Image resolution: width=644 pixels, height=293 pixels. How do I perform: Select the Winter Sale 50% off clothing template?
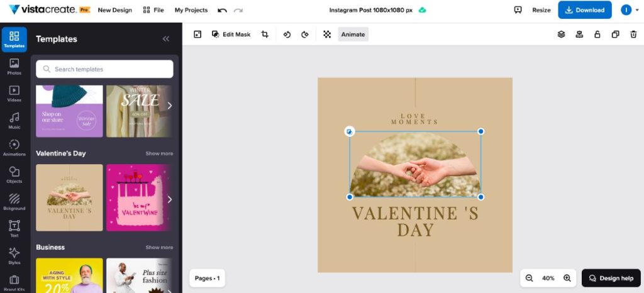[139, 111]
